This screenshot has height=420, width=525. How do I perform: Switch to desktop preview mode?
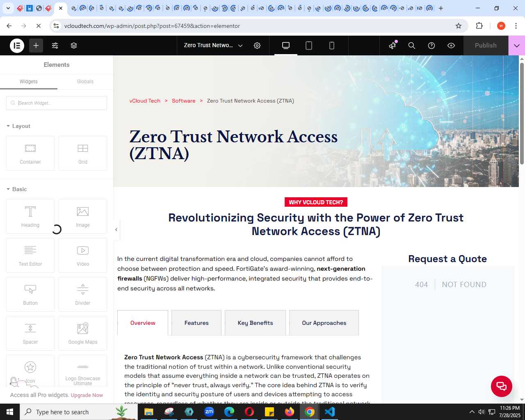[x=286, y=46]
